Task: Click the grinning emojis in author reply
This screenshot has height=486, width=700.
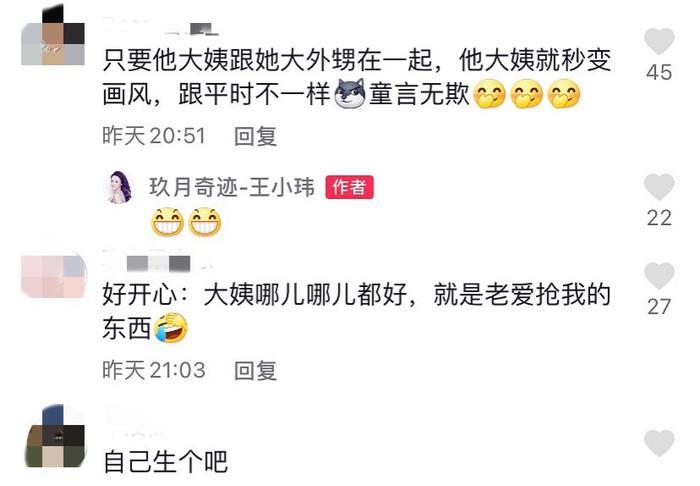Action: 186,222
